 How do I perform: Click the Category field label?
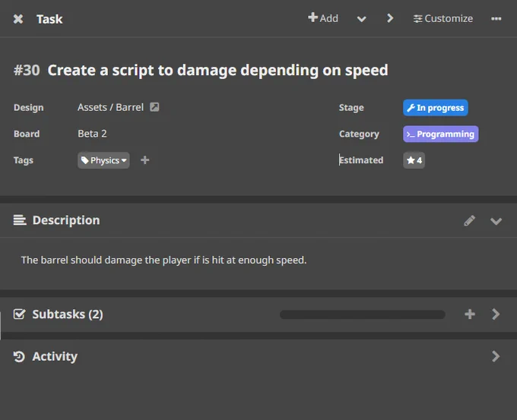point(359,134)
